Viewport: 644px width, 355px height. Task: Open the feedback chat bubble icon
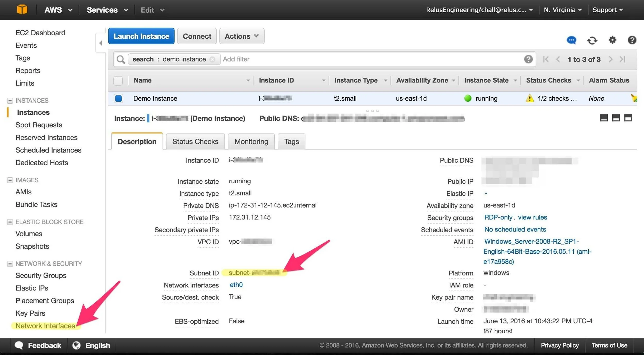point(571,40)
